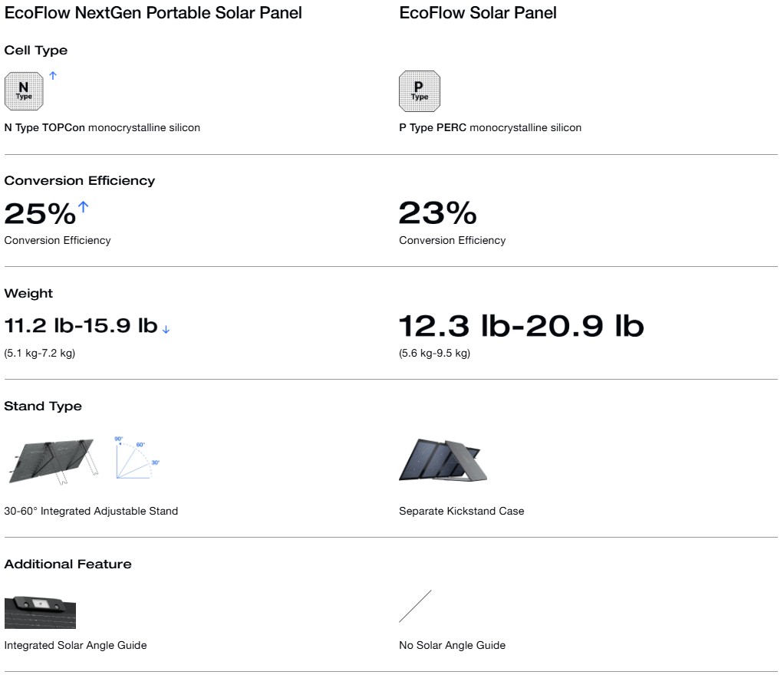Click the Integrated Solar Angle Guide caption
The image size is (784, 678).
pos(75,646)
